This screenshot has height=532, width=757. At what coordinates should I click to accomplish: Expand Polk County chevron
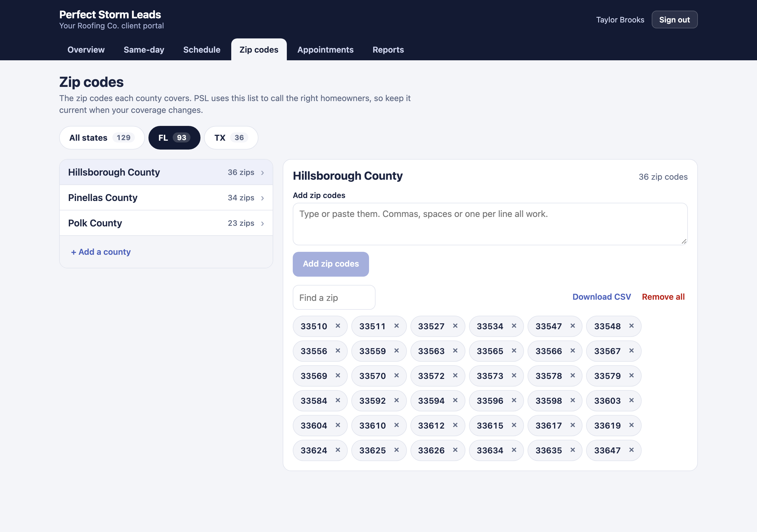[x=263, y=223]
